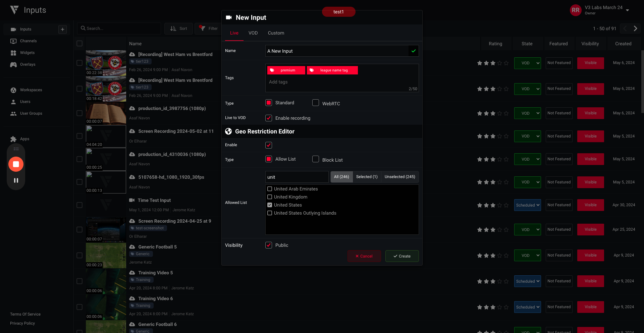Screen dimensions: 644x333
Task: Click Visible button for Time Test Input
Action: click(590, 205)
